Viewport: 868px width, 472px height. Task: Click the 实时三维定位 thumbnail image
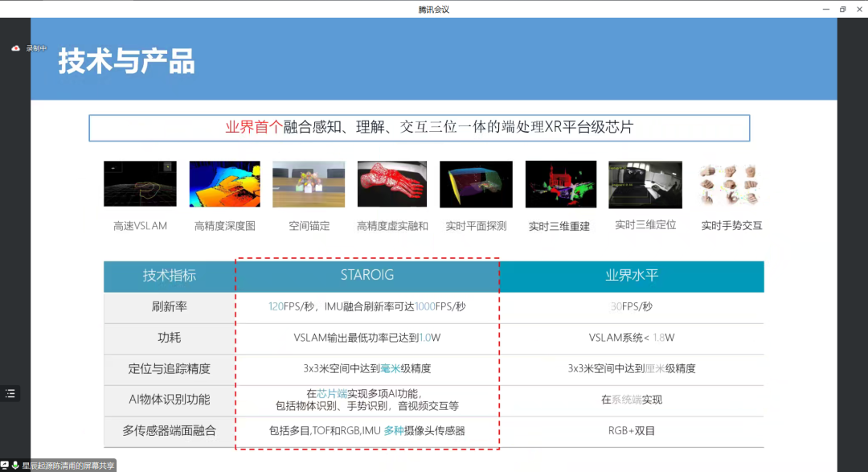point(645,184)
